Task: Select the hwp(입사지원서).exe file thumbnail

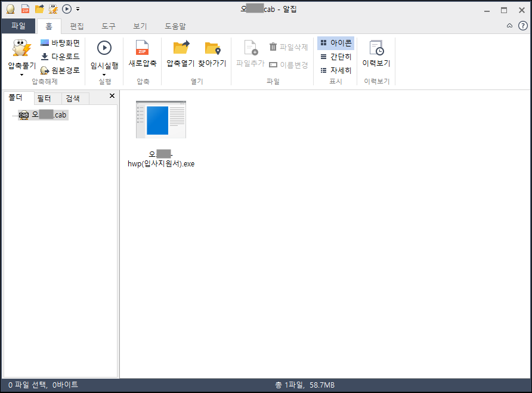Action: 161,119
